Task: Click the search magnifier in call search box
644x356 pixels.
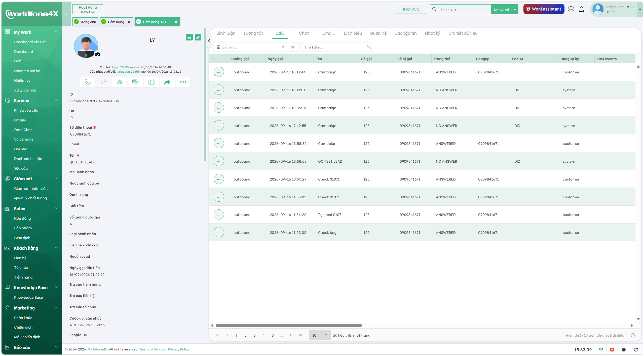Action: [x=369, y=47]
